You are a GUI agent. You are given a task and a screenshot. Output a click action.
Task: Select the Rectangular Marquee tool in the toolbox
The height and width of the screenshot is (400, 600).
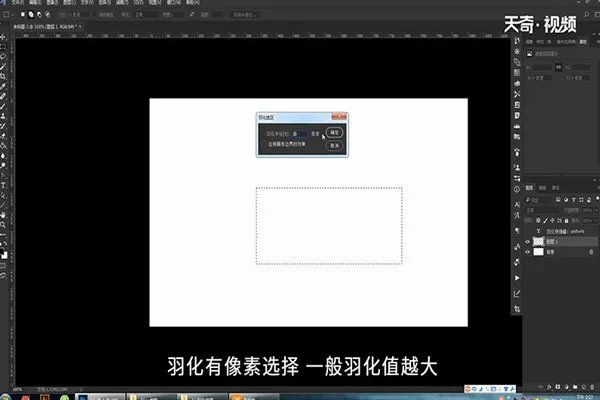tap(3, 47)
